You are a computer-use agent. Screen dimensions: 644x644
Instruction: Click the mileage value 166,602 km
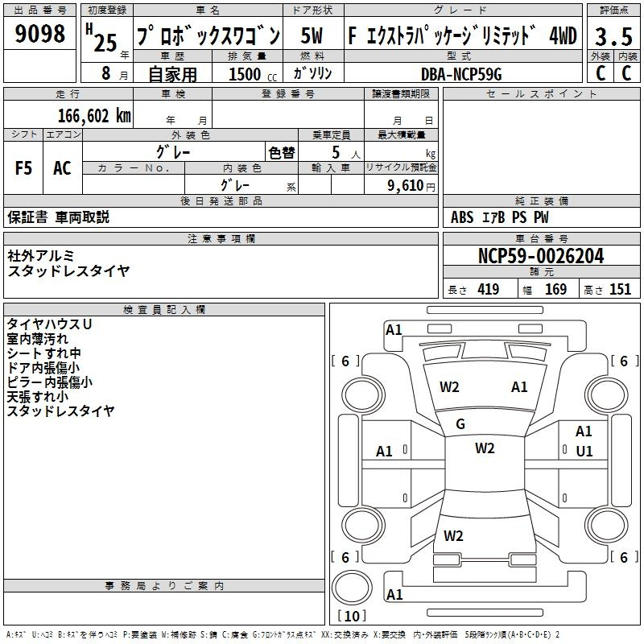(95, 116)
